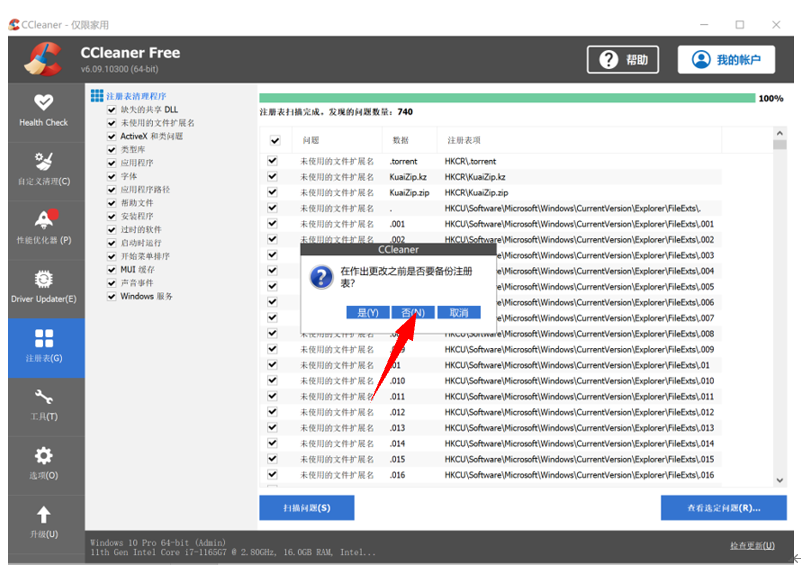
Task: Sort by the Problem (问题) column header
Action: pyautogui.click(x=311, y=140)
